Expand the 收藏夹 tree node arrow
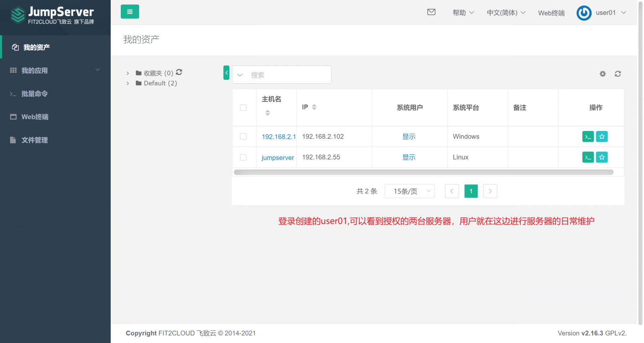Screen dimensions: 644x343 click(x=128, y=73)
